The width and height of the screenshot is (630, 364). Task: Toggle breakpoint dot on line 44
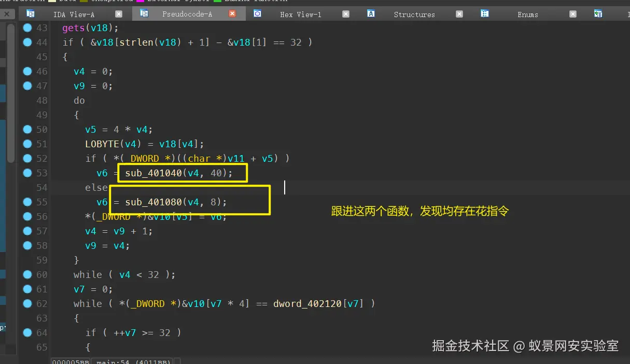27,42
